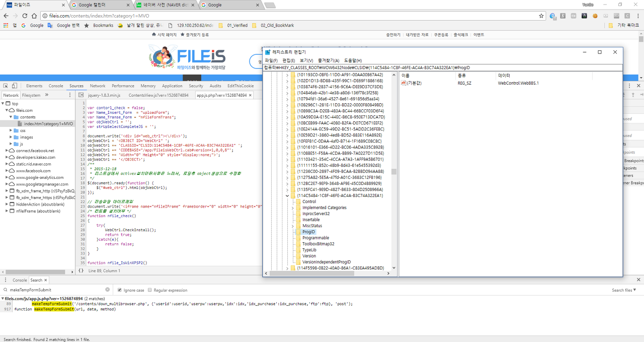Collapse fileis.com search result group
The width and height of the screenshot is (644, 342).
coord(2,299)
